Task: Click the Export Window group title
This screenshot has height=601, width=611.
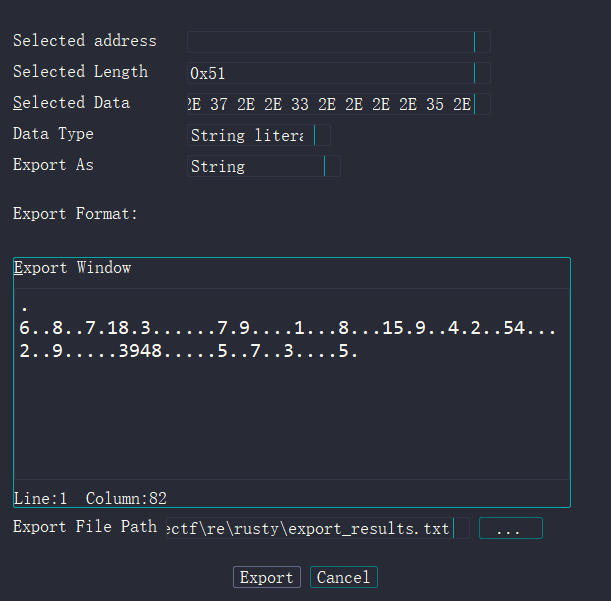Action: (x=72, y=268)
